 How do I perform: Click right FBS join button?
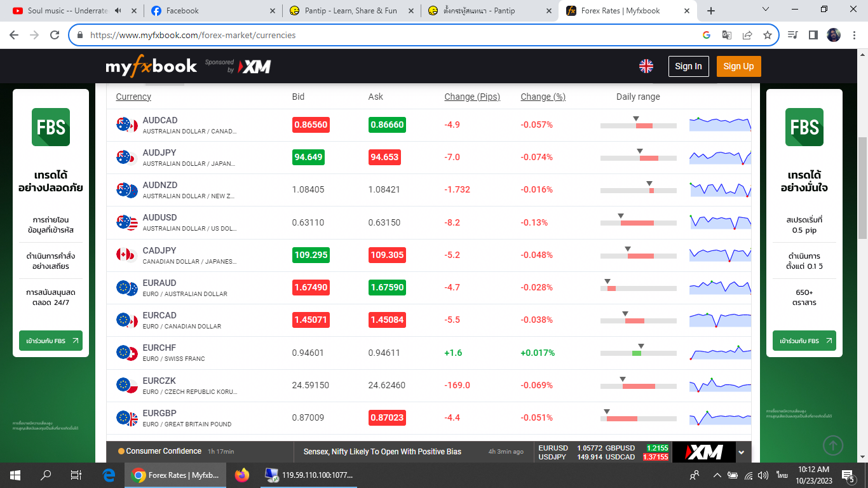(804, 341)
